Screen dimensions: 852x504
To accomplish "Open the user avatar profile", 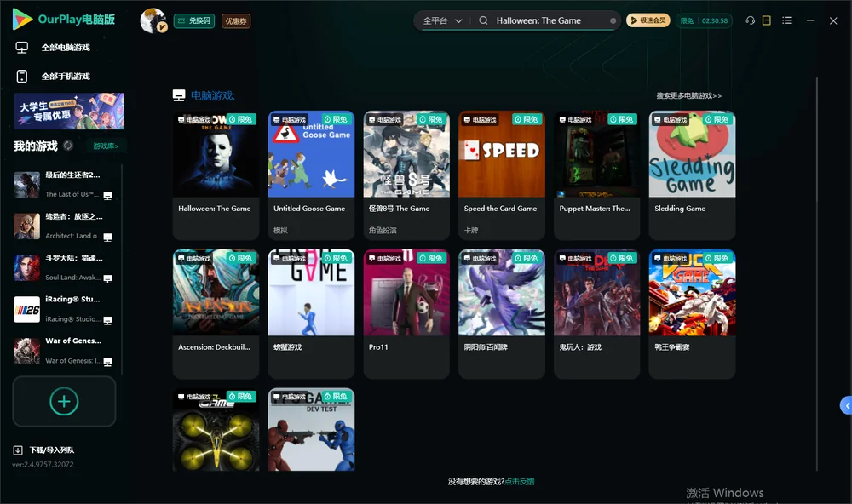I will (x=153, y=20).
